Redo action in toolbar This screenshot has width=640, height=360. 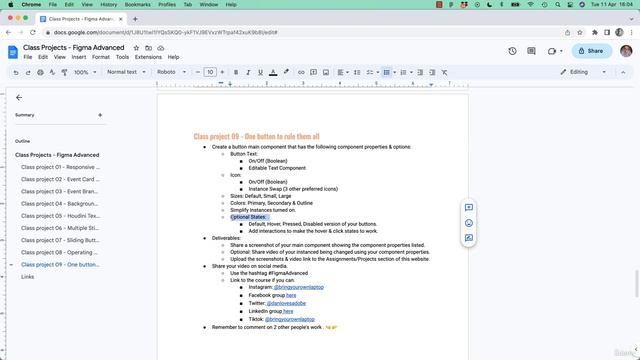(28, 72)
